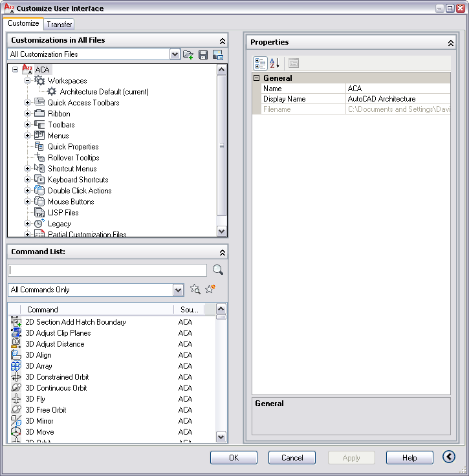Screen dimensions: 469x476
Task: Expand the Mouse Buttons tree node
Action: coord(27,201)
